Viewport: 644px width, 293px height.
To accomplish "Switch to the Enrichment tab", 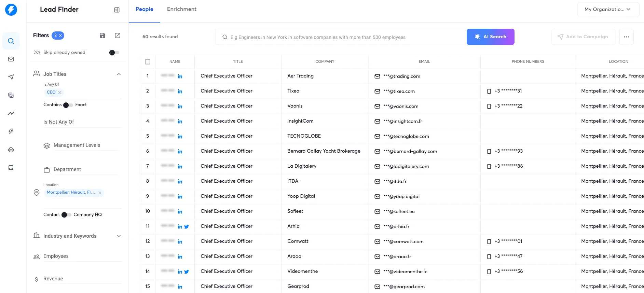I will 182,9.
